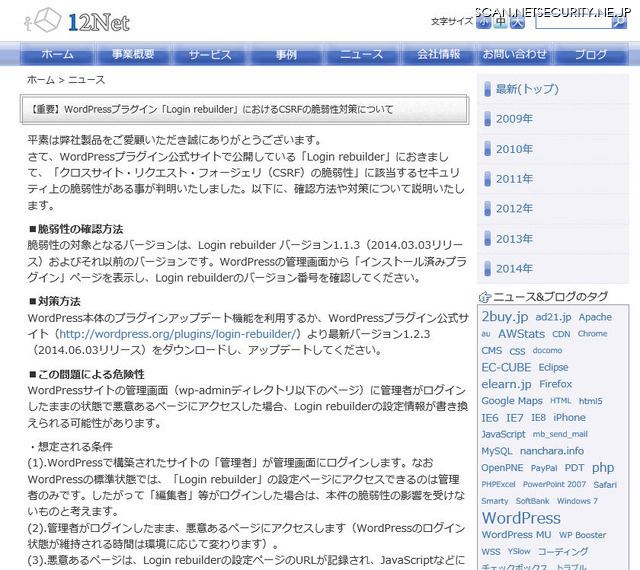Image resolution: width=640 pixels, height=570 pixels.
Task: Select the PowerPoint 2007 tag
Action: coord(554,484)
